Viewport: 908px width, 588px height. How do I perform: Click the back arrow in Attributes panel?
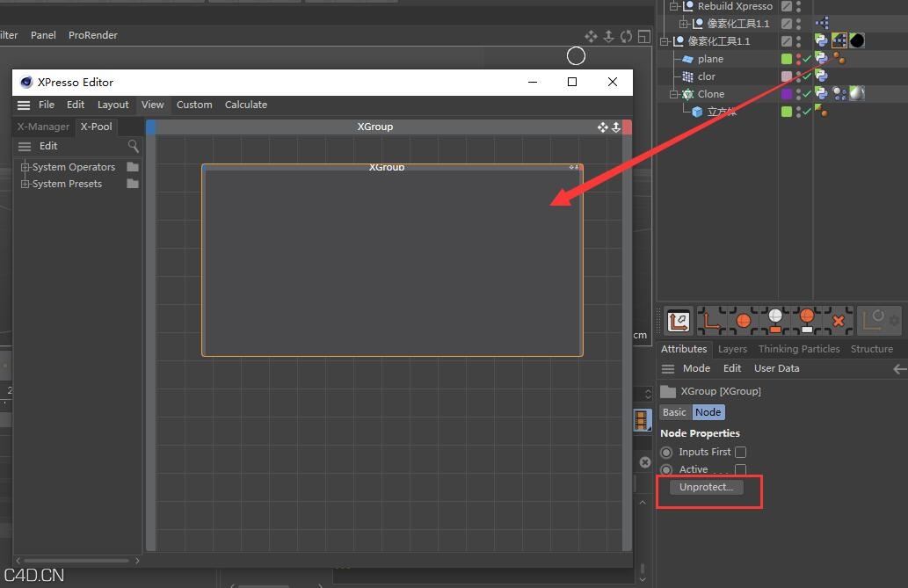click(898, 369)
